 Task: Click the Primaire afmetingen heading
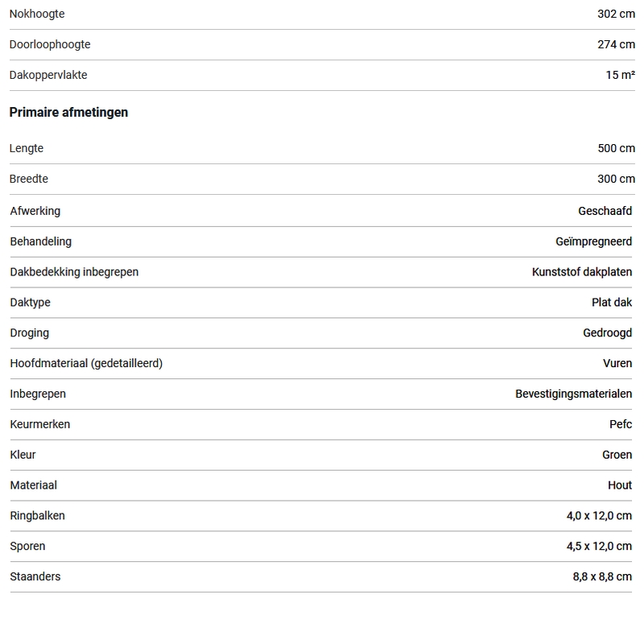click(x=68, y=113)
